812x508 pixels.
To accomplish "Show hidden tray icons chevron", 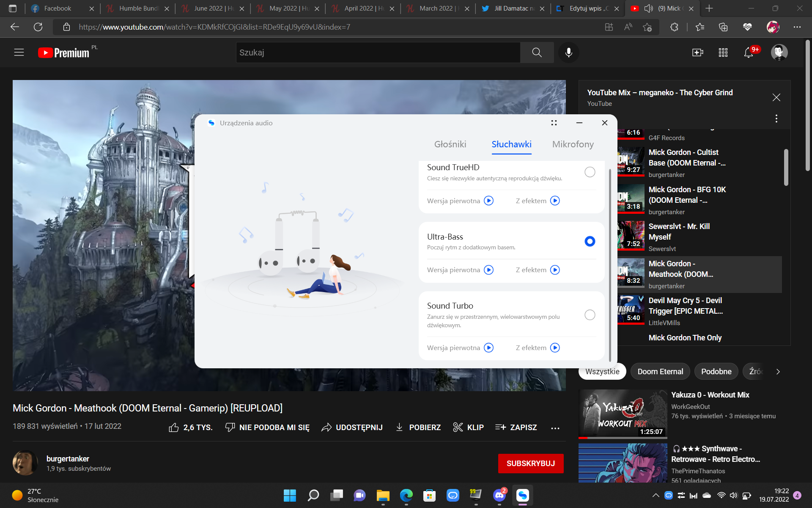I will [x=656, y=495].
